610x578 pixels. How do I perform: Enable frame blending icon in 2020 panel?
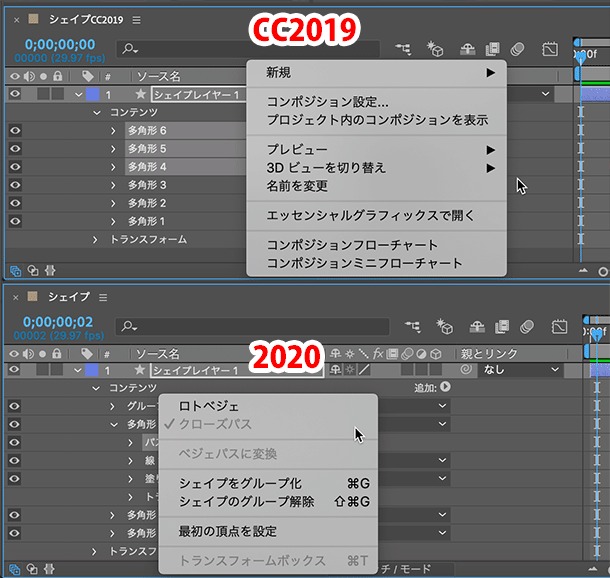pos(502,327)
